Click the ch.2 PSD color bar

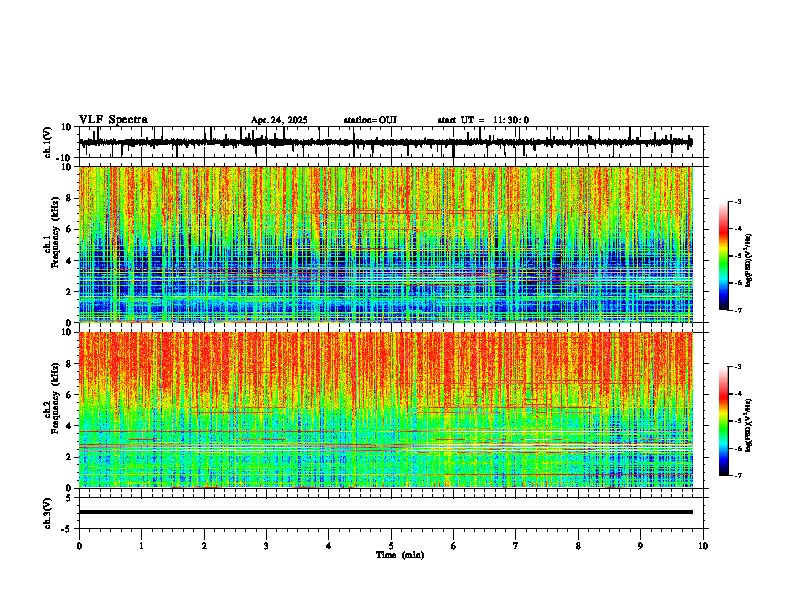(724, 421)
